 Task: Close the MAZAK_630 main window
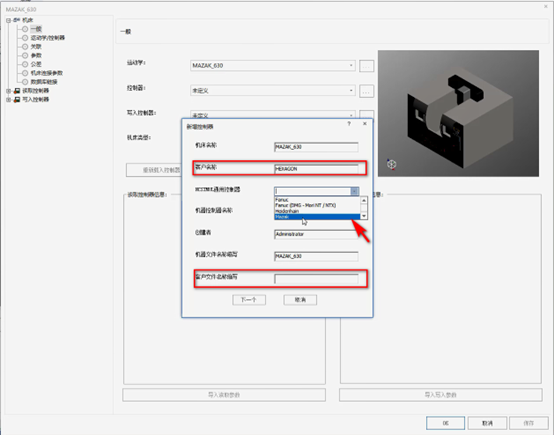click(x=546, y=7)
